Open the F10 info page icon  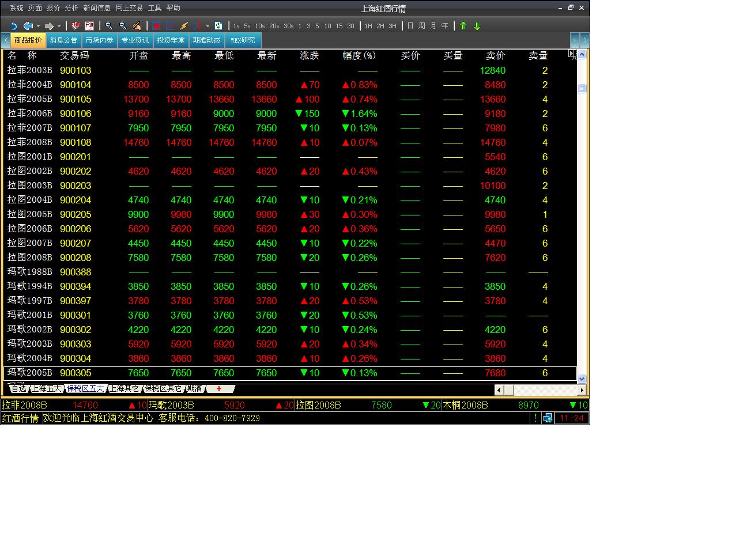89,26
